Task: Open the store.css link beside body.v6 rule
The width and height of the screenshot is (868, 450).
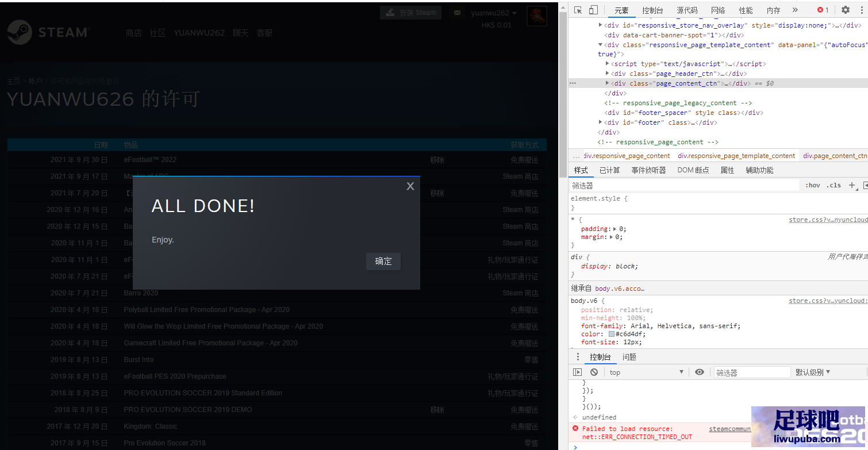Action: pyautogui.click(x=828, y=301)
